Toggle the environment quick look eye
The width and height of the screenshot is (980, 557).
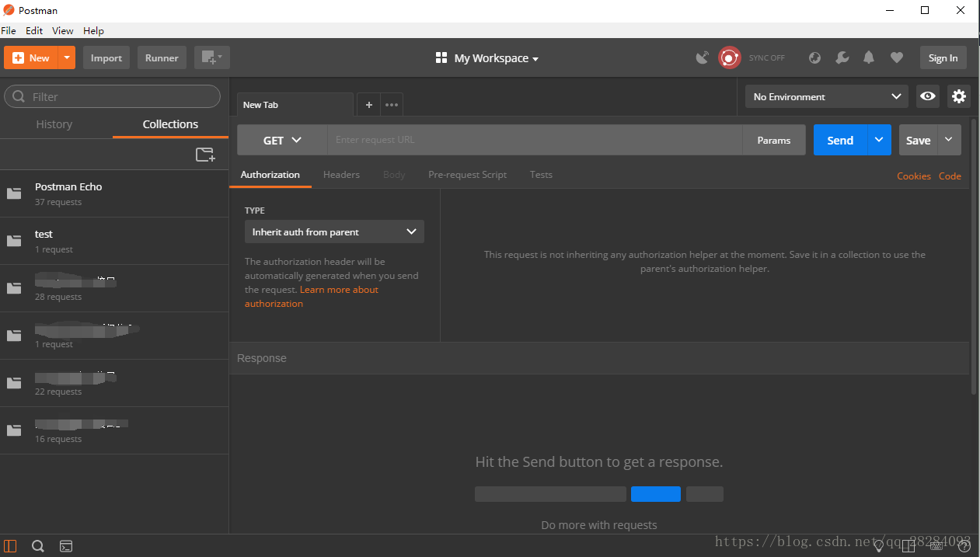click(928, 96)
